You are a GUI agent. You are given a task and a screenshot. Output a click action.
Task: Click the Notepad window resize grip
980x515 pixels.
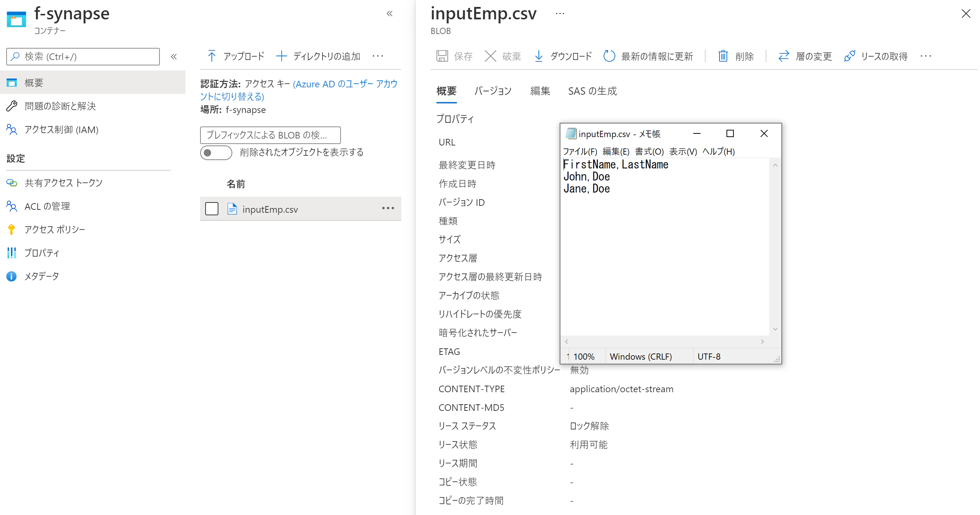pyautogui.click(x=777, y=360)
